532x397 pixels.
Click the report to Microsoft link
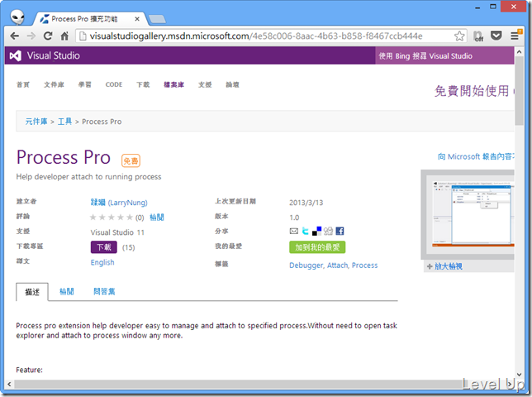476,156
